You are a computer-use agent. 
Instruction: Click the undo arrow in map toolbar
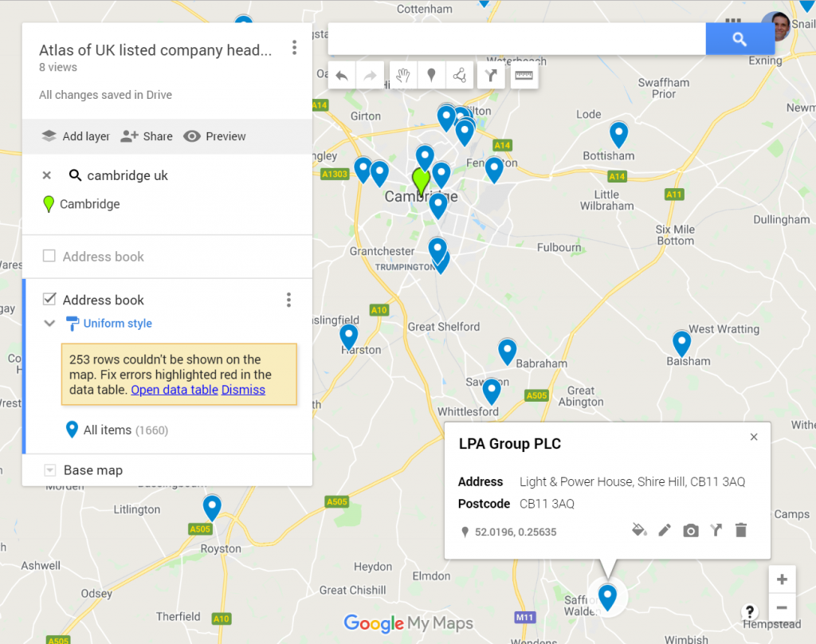click(342, 76)
